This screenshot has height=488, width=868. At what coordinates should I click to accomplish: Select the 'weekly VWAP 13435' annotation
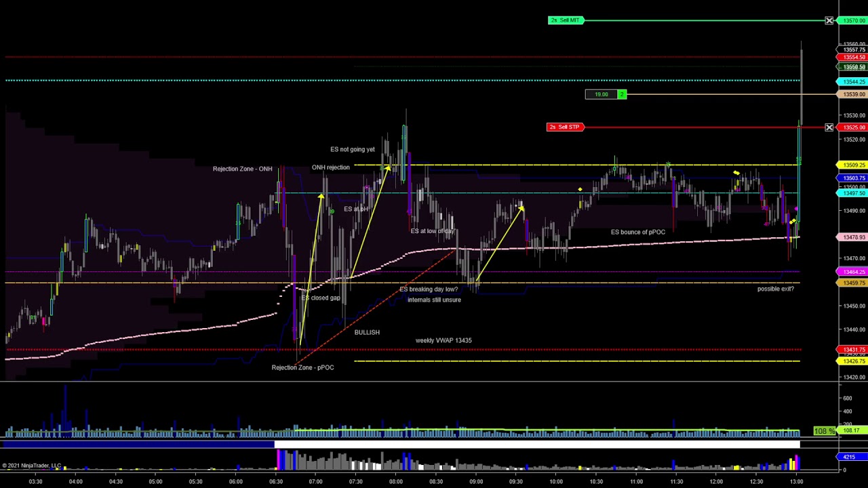pyautogui.click(x=443, y=340)
